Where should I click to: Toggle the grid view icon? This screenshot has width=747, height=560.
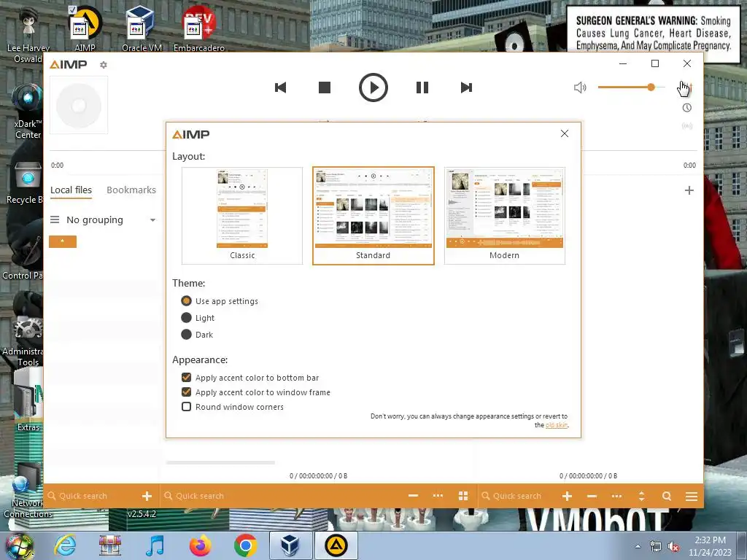pos(463,496)
